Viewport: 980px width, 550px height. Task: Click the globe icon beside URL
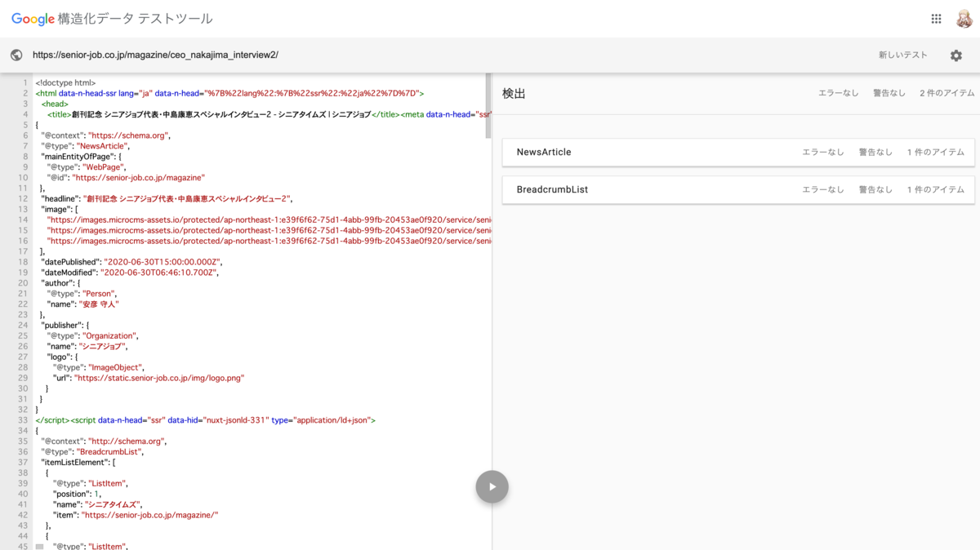(16, 55)
